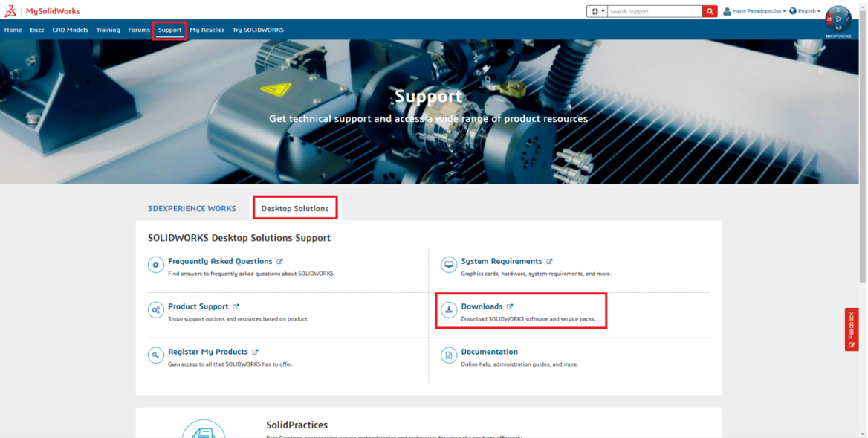868x438 pixels.
Task: Click the red search magnifier button
Action: point(710,11)
